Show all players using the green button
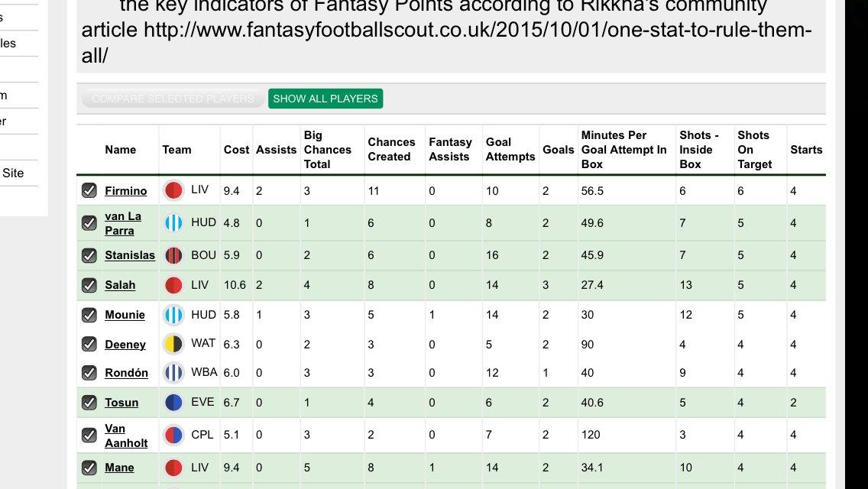Screen dimensions: 868x489 pyautogui.click(x=325, y=99)
